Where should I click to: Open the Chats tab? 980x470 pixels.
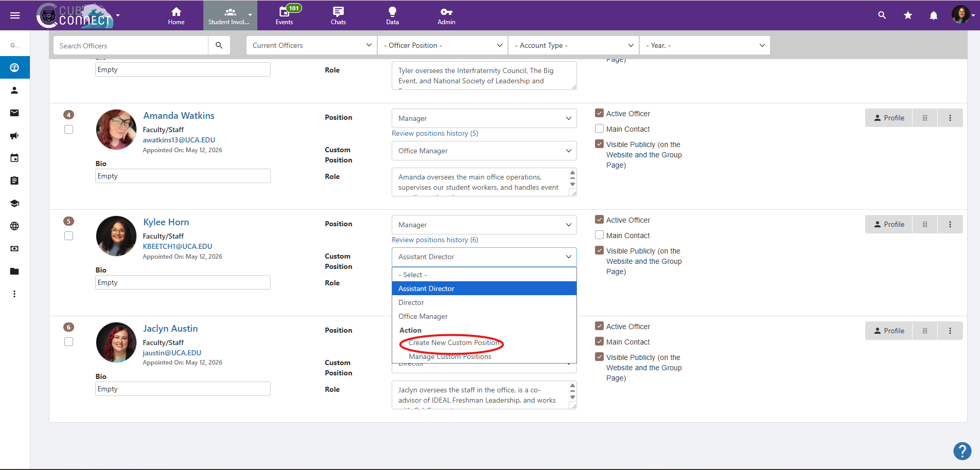click(x=338, y=15)
